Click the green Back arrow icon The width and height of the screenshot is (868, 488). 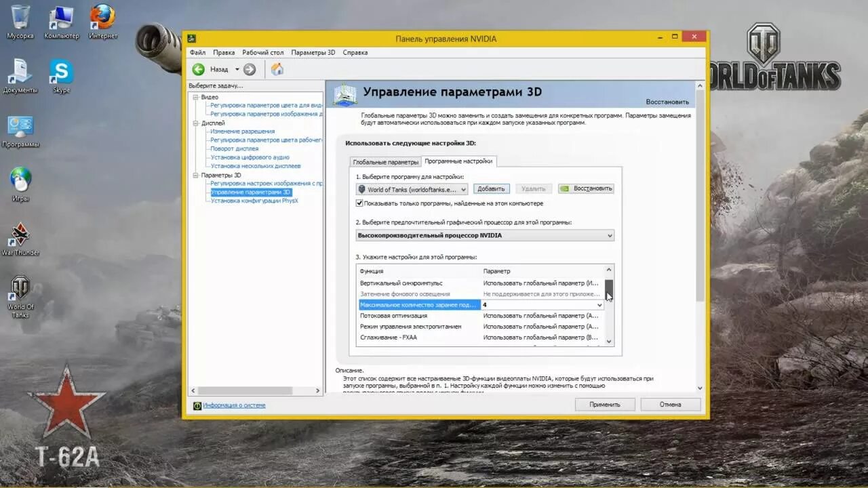pos(198,69)
